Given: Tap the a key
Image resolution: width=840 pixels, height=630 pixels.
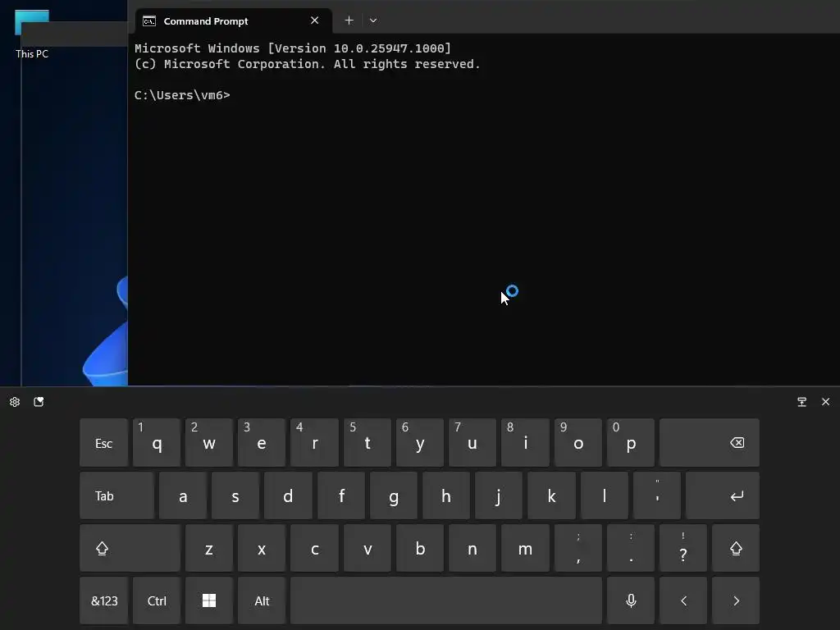Looking at the screenshot, I should [x=183, y=496].
